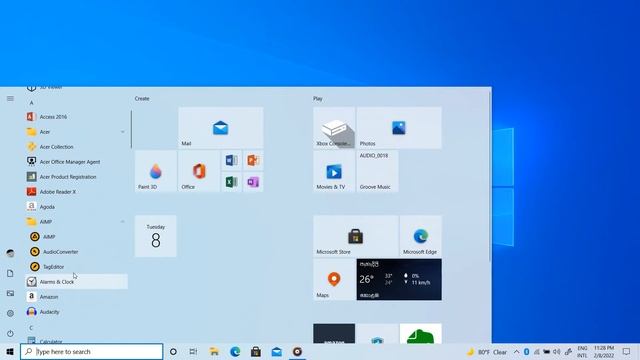Focus the Type here to search box
This screenshot has height=360, width=640.
pos(91,351)
